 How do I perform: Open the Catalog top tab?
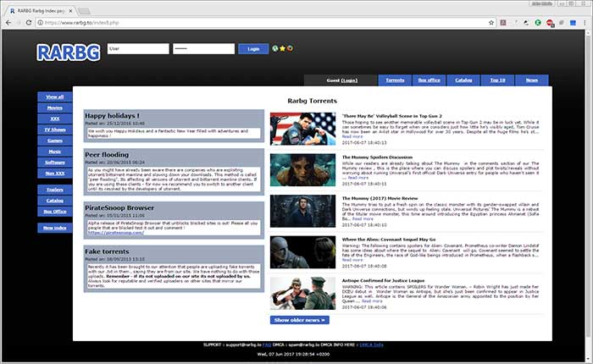tap(463, 80)
